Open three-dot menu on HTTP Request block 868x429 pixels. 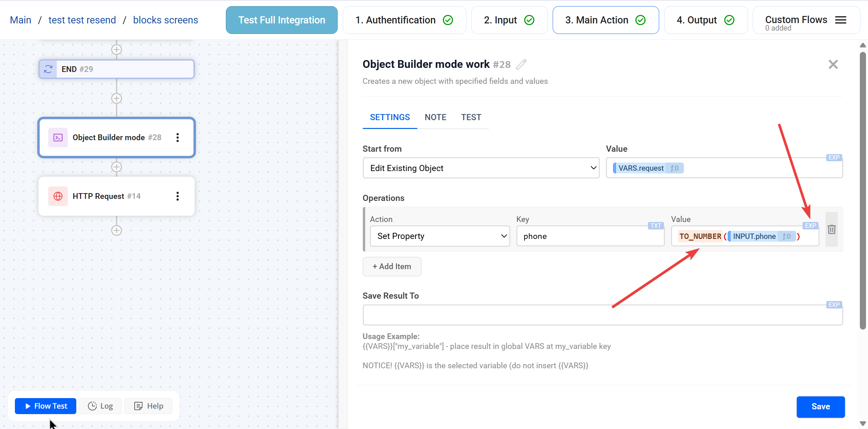point(178,196)
